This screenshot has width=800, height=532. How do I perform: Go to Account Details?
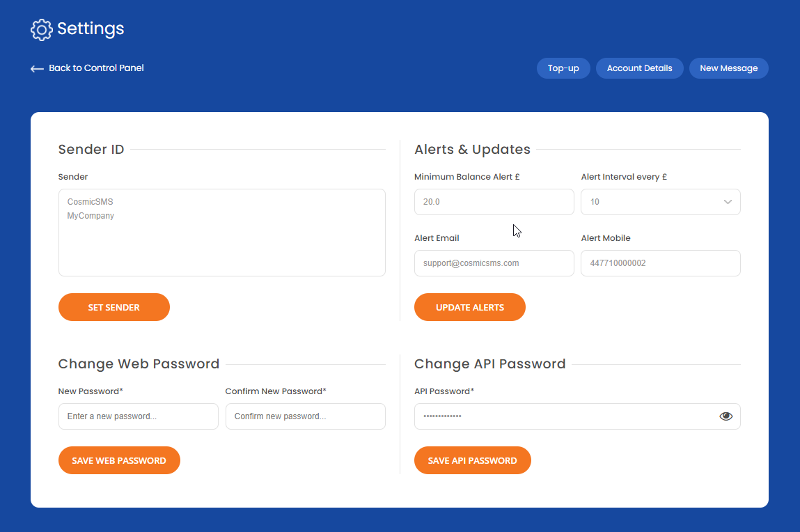(x=639, y=68)
